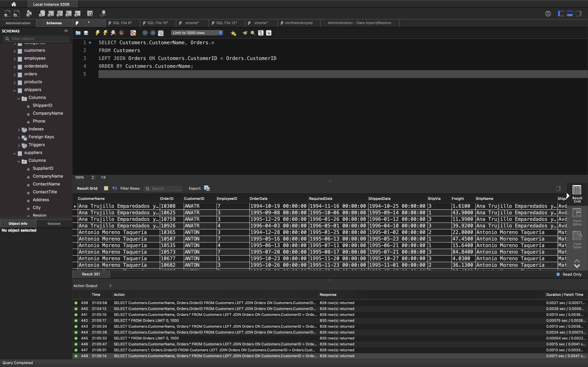Toggle the invisible characters pilcrow button

coord(261,33)
